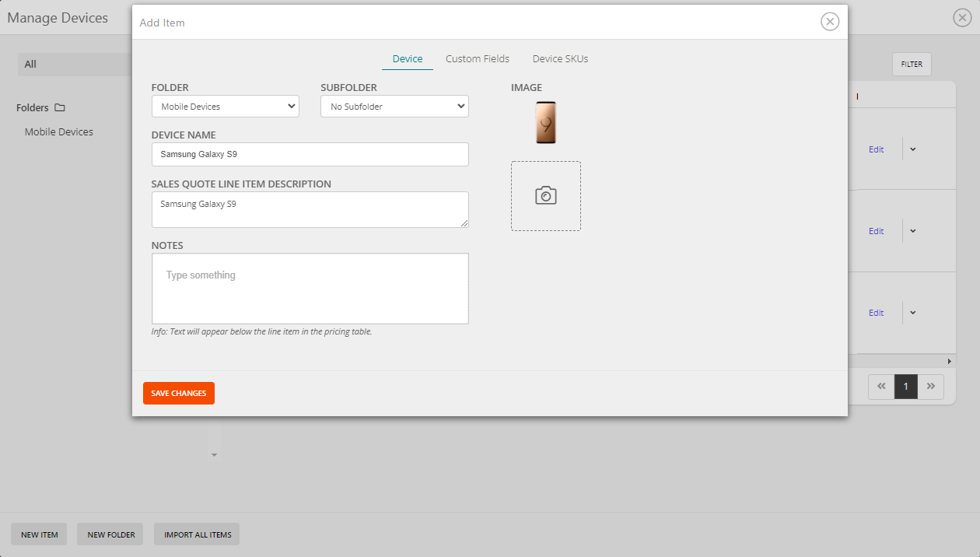Expand the chevron next to the second Edit

[912, 230]
